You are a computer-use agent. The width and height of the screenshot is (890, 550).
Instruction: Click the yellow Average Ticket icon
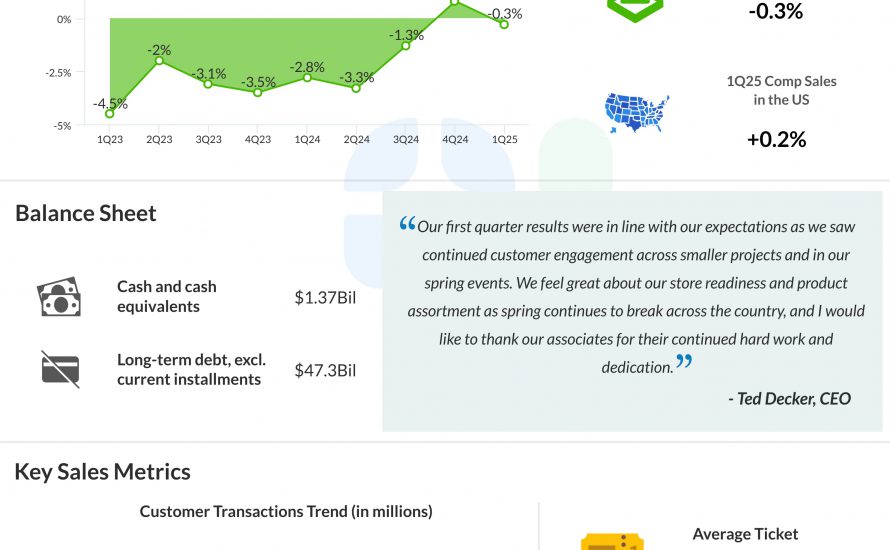pyautogui.click(x=610, y=541)
